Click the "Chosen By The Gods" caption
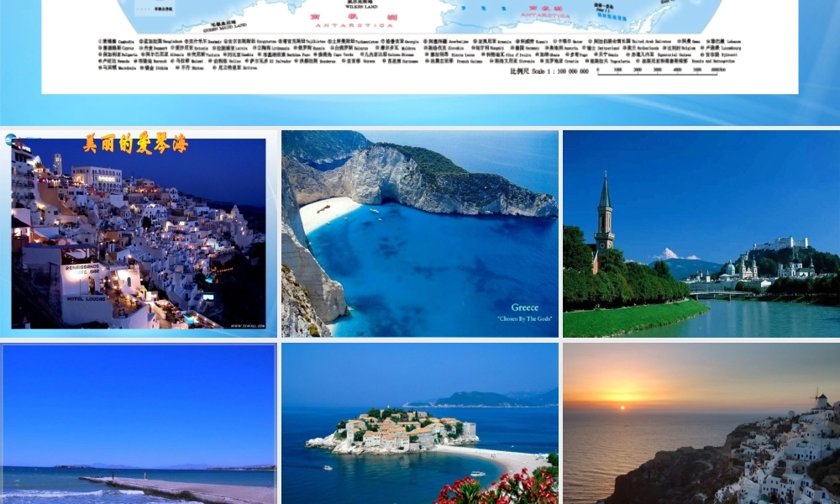 pyautogui.click(x=524, y=318)
